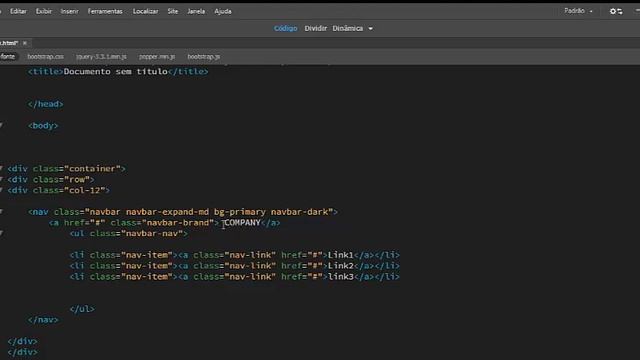Click the closing head tag
Viewport: 640px width, 360px height.
coord(45,104)
